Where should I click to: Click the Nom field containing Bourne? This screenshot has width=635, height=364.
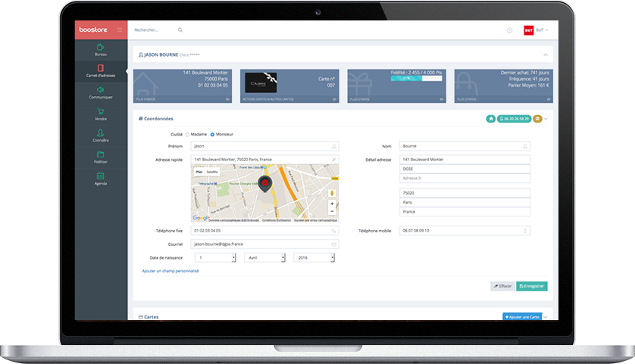click(x=465, y=146)
